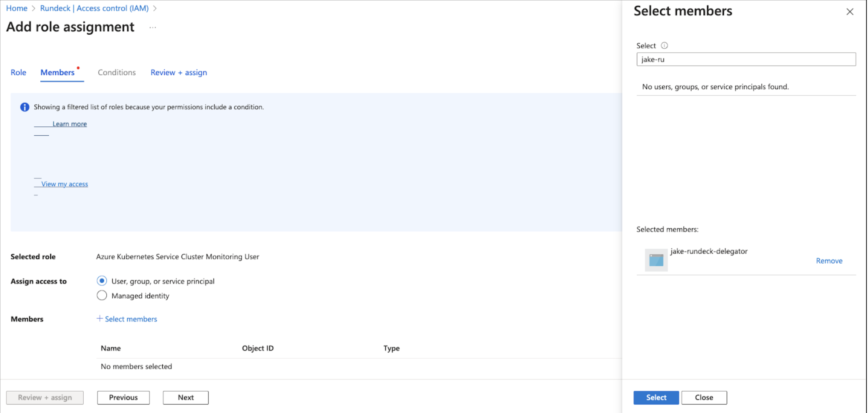Screen dimensions: 868x413
Task: Click the 'Selected members:' label
Action: [x=667, y=229]
